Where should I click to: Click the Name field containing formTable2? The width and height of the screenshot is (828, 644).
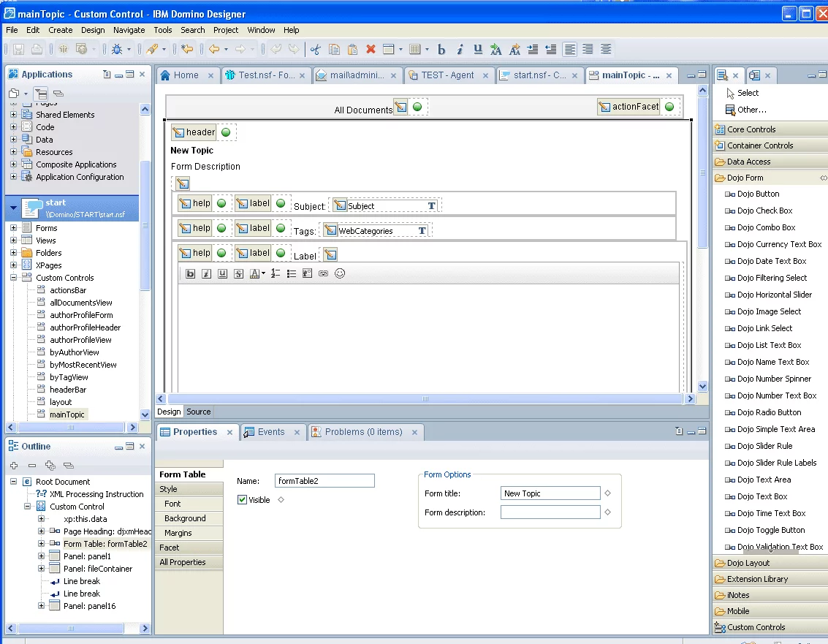324,480
